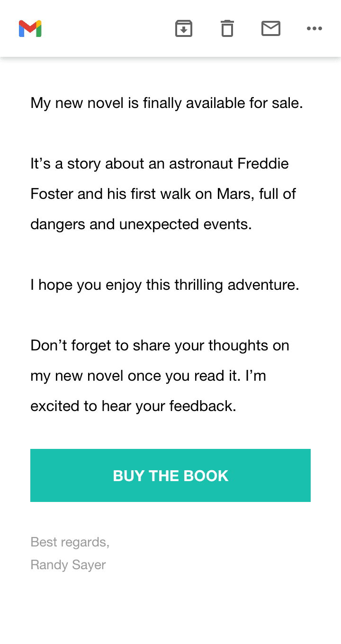Click the line starting "It's a story about"
Screen dimensions: 341x644
point(160,163)
